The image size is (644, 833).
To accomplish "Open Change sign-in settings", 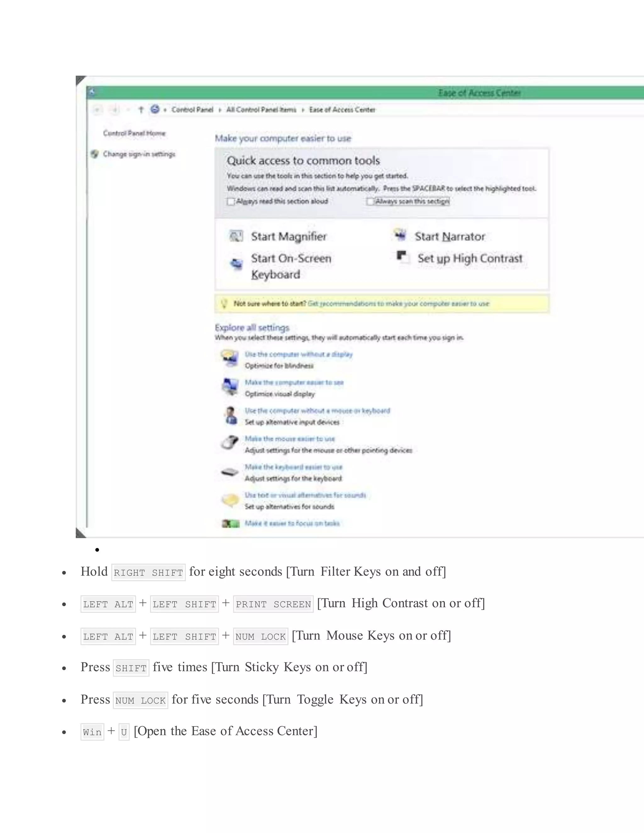I will tap(139, 154).
